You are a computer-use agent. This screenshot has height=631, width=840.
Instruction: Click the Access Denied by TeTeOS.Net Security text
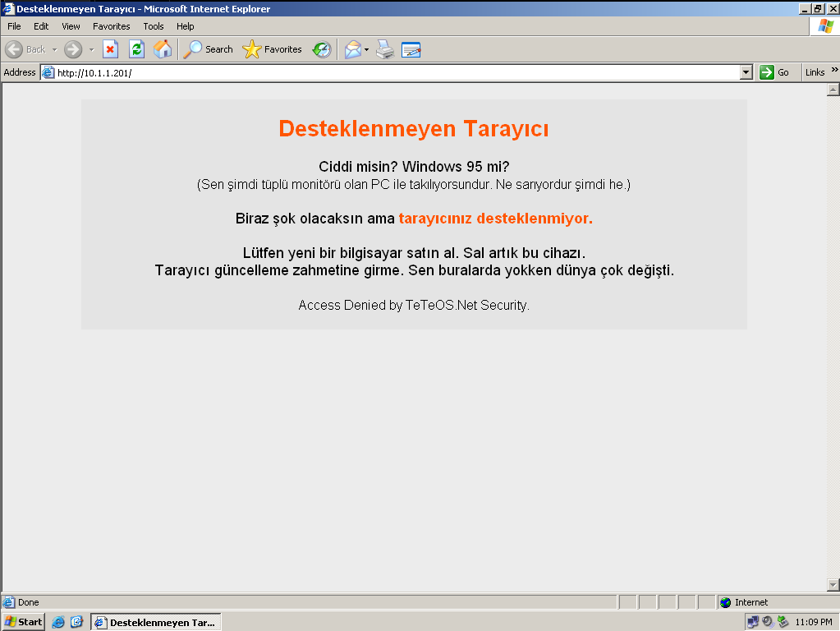pyautogui.click(x=414, y=305)
